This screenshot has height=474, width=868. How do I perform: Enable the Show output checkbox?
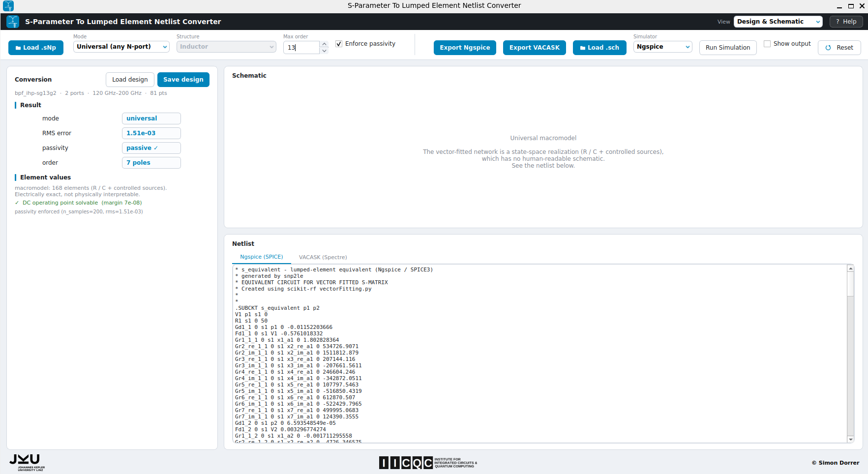767,44
